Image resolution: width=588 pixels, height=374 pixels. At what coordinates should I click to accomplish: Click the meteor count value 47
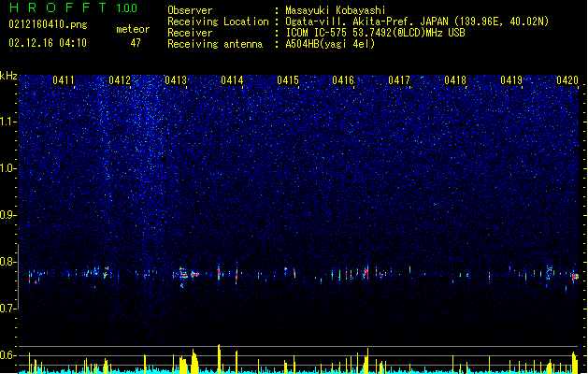click(x=136, y=43)
